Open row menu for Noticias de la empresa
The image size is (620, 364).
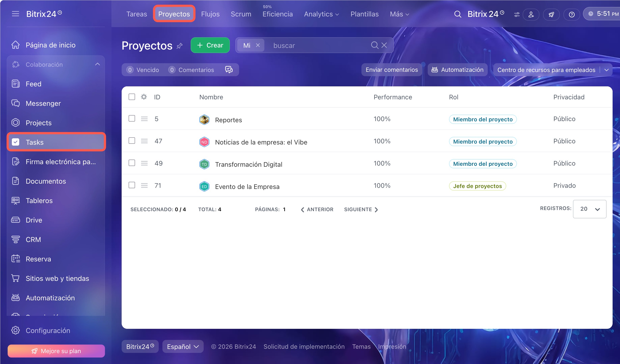click(144, 141)
